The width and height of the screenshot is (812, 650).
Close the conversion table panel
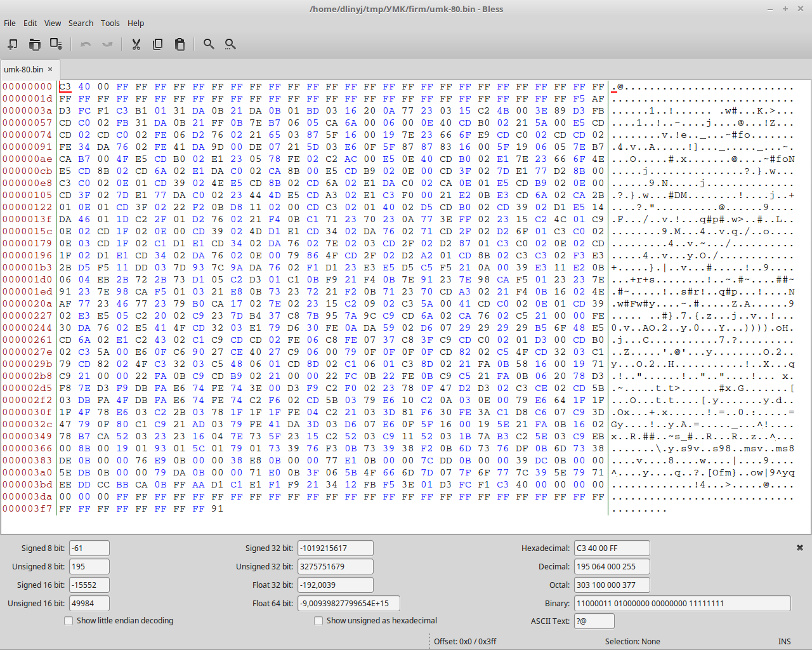(800, 547)
